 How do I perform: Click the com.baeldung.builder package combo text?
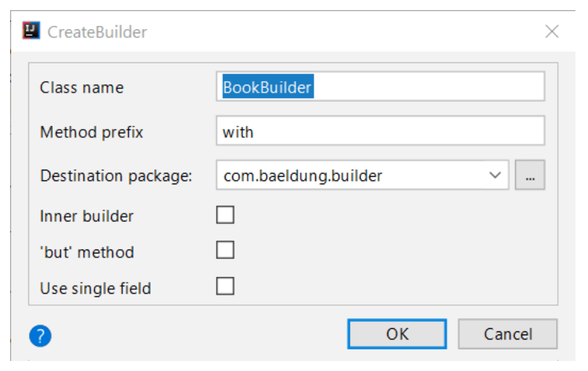[303, 175]
